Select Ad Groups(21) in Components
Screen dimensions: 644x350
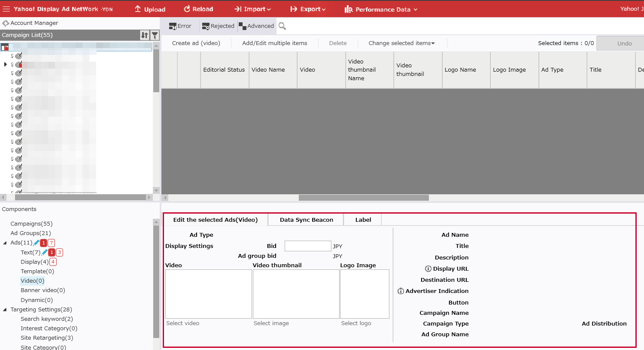pos(30,233)
